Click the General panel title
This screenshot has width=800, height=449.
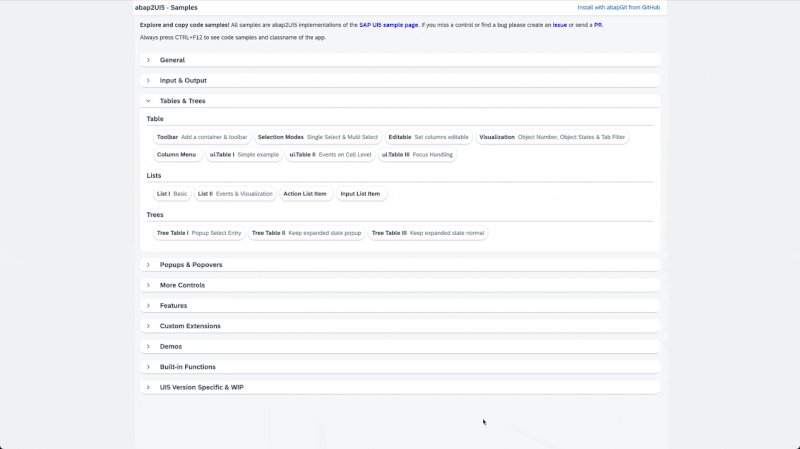172,60
